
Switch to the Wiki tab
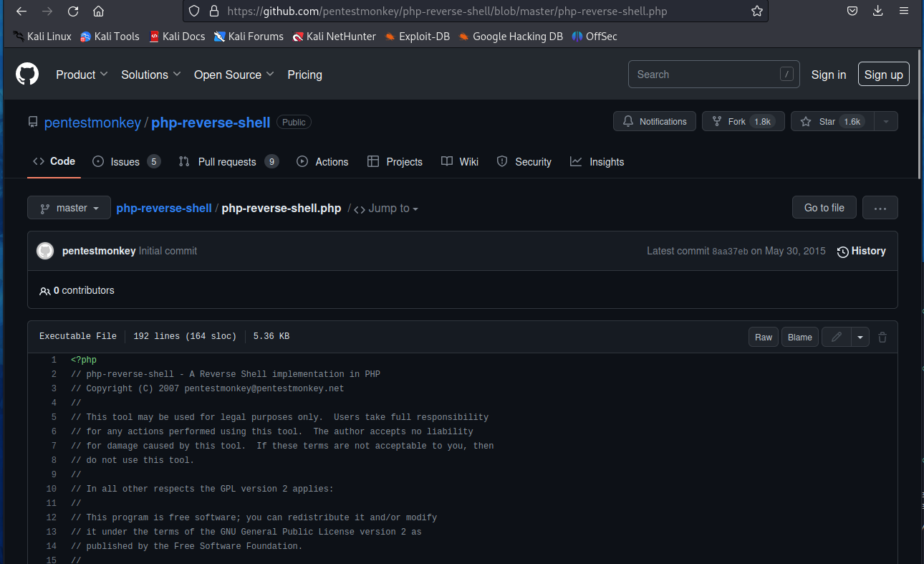[460, 162]
